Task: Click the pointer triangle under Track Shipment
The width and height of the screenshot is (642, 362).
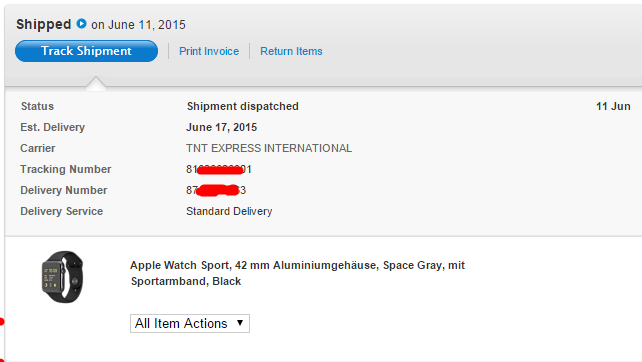Action: [96, 82]
